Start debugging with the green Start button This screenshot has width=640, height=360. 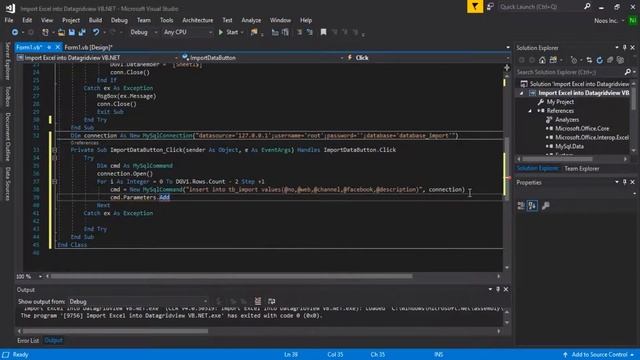tap(228, 32)
